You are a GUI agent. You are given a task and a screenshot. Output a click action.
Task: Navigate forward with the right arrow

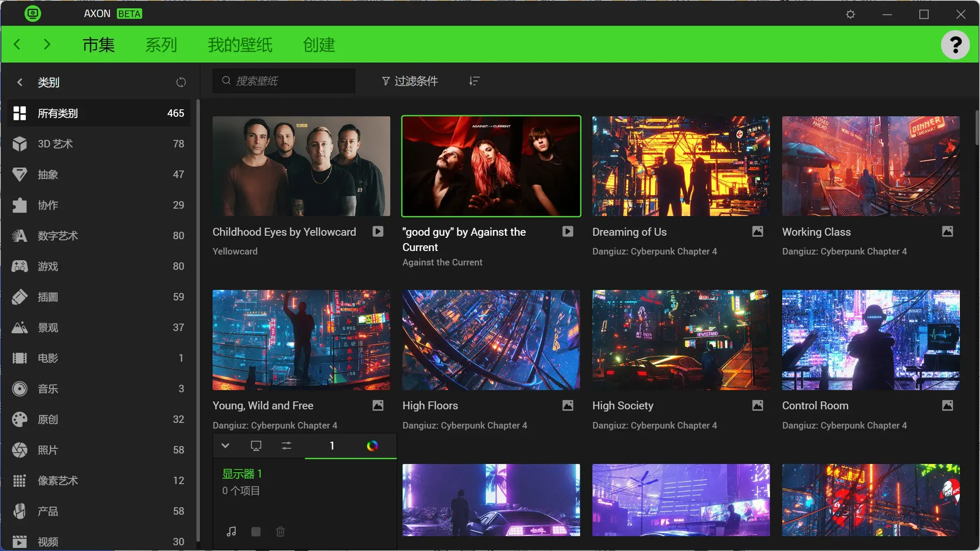click(47, 44)
